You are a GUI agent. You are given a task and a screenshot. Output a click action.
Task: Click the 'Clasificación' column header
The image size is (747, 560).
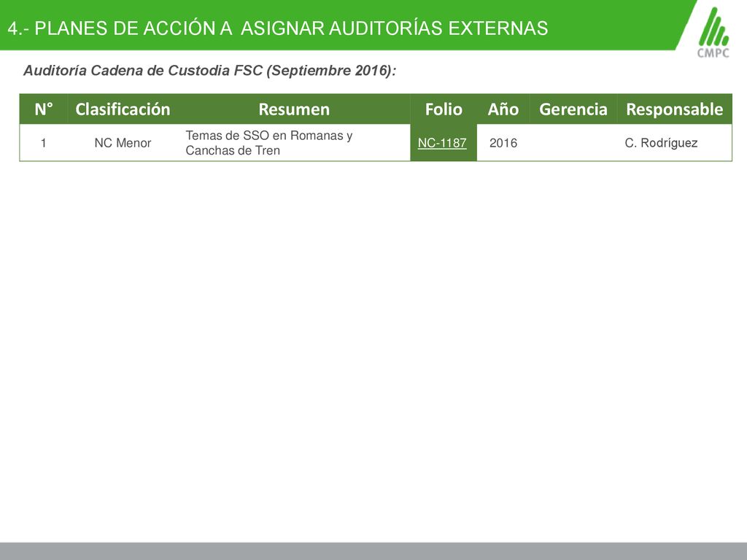pyautogui.click(x=123, y=109)
